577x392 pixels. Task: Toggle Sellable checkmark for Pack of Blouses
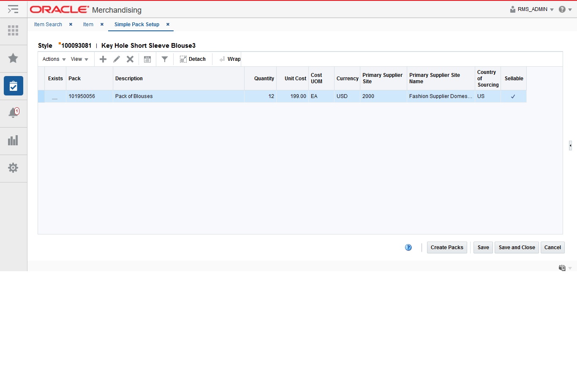513,96
